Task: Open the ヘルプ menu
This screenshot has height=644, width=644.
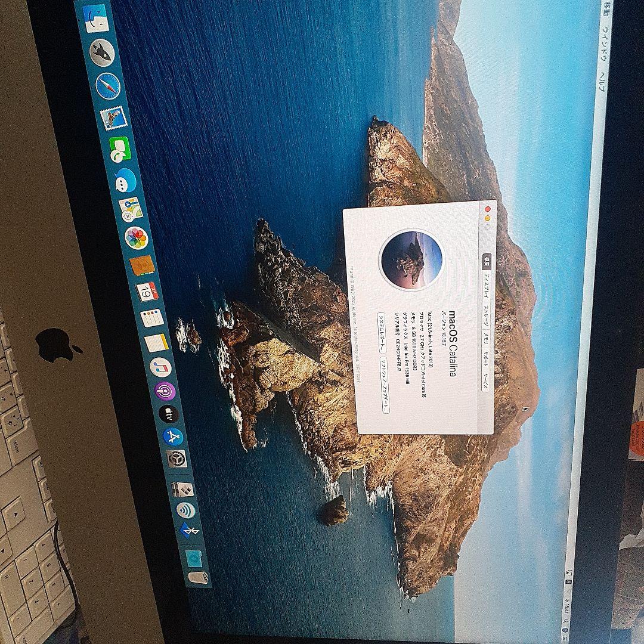Action: coord(600,81)
